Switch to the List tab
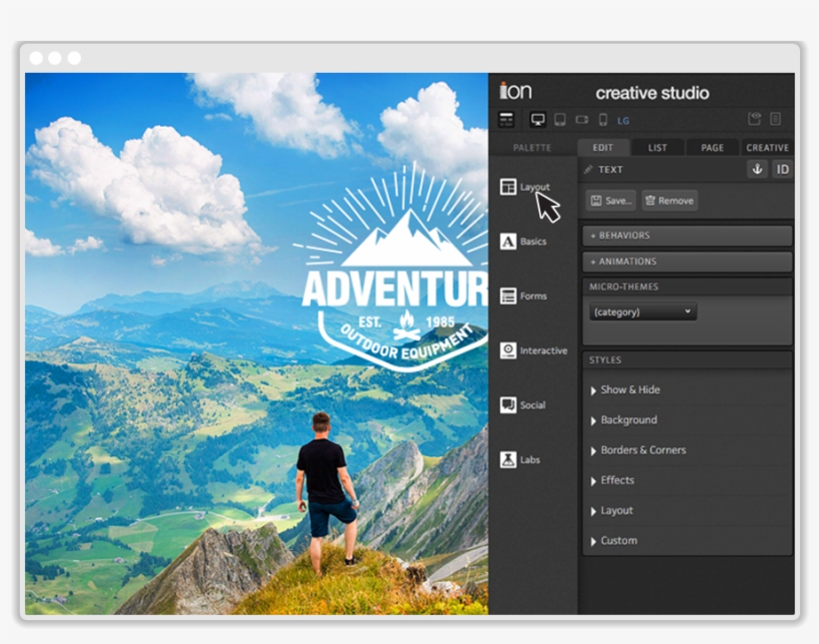Screen dimensions: 819x644 (657, 148)
